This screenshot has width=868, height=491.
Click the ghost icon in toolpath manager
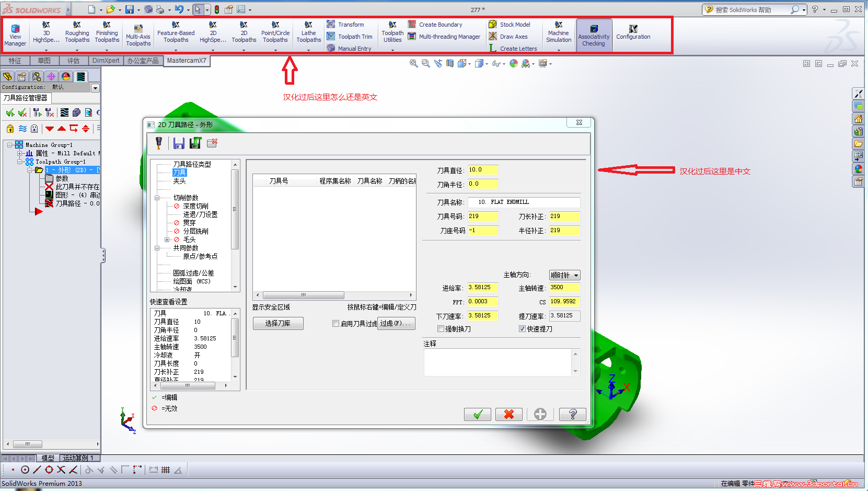point(34,129)
